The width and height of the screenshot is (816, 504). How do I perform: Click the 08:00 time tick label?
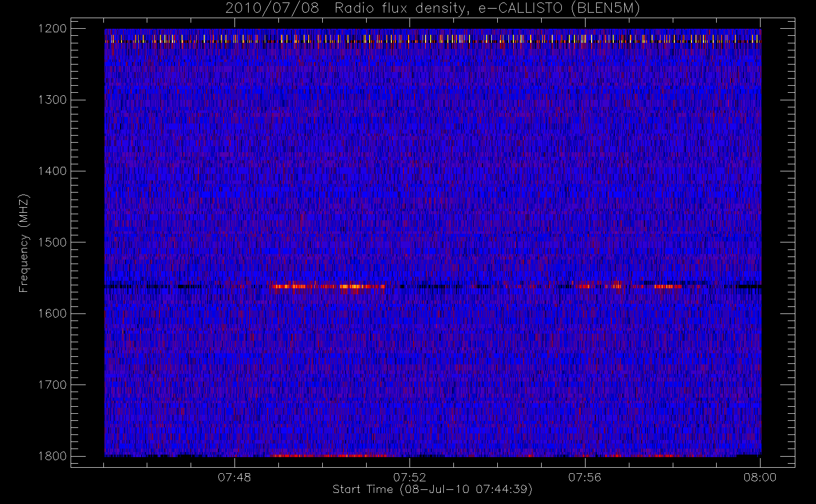pyautogui.click(x=760, y=477)
